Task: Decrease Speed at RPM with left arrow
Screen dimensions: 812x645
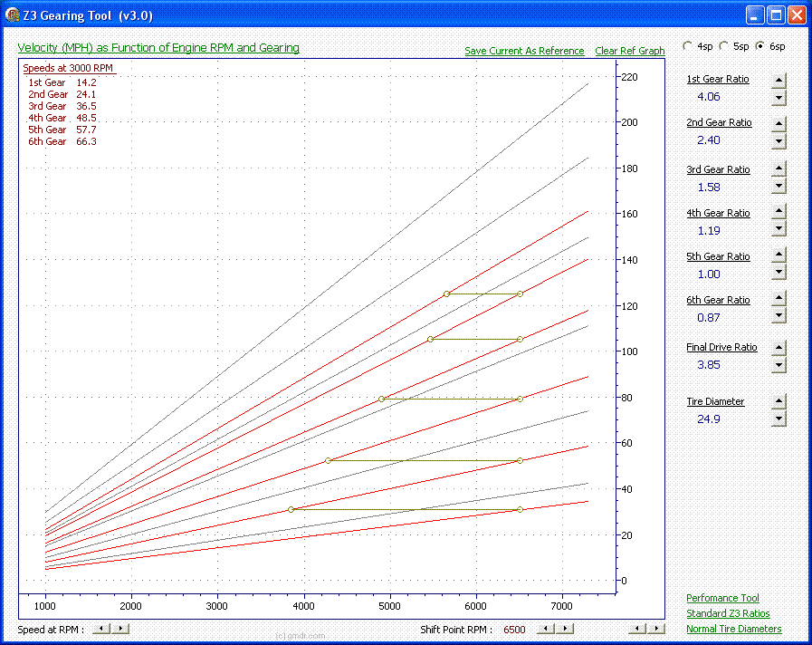Action: pos(102,628)
